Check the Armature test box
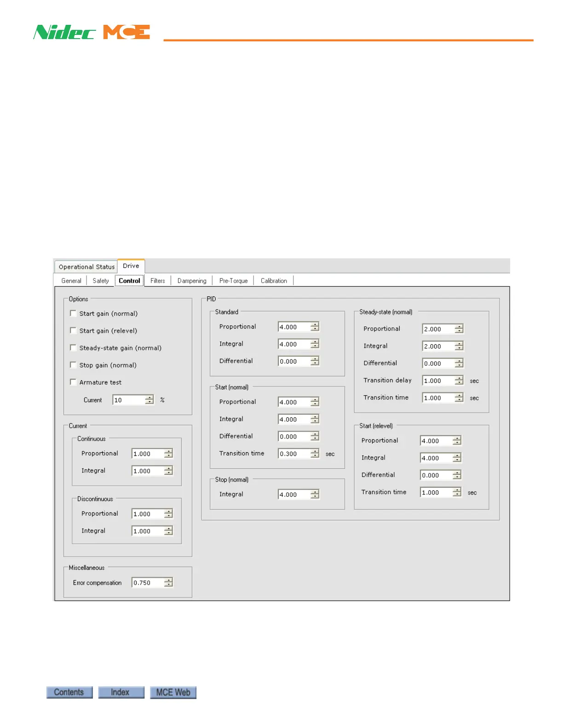The image size is (563, 728). pos(73,382)
